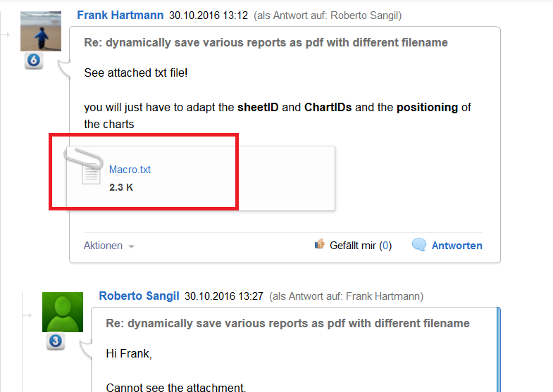Click the "Gefällt mir (0)" like link
553x392 pixels.
(x=360, y=246)
